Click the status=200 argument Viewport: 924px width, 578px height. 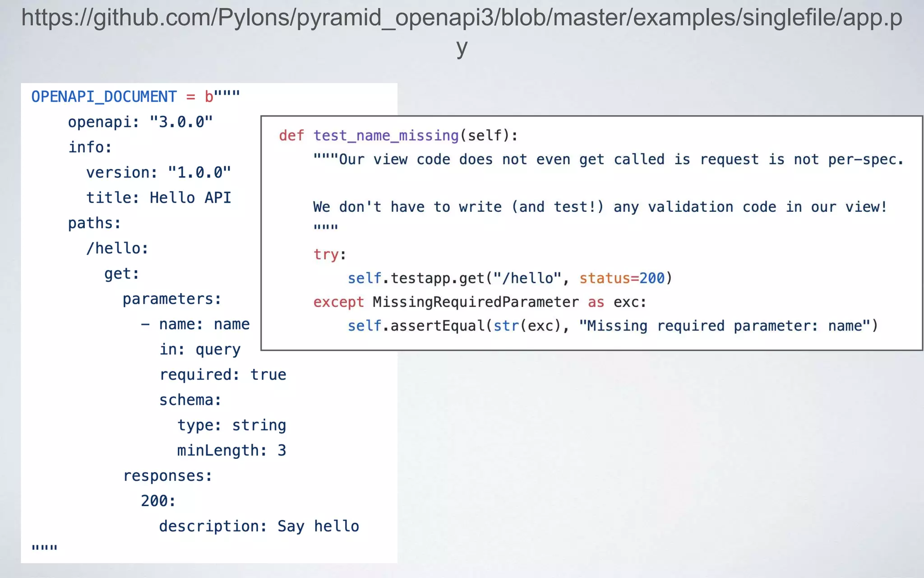click(x=622, y=278)
